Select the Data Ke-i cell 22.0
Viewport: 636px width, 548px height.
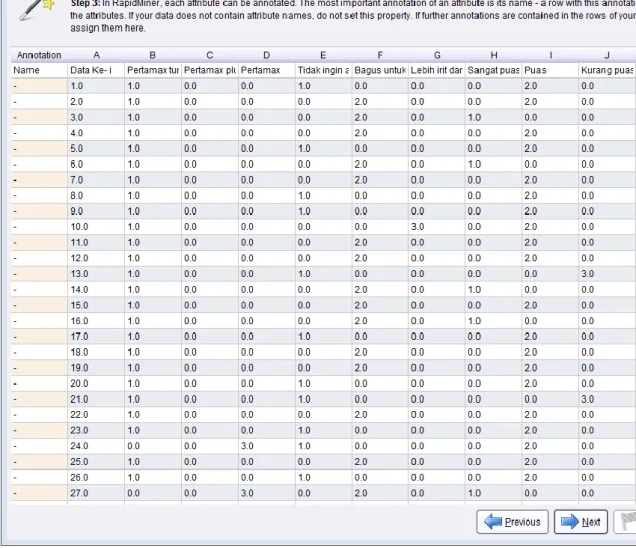96,415
